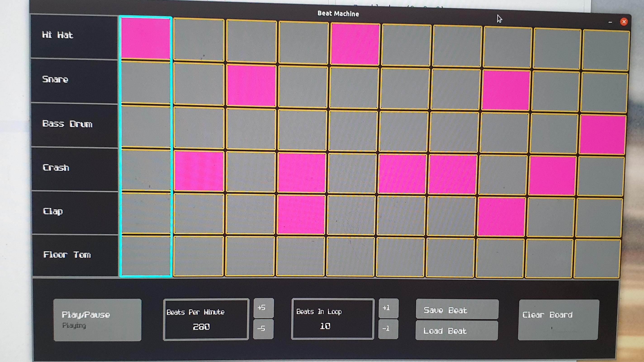Click the Beats In Loop 10 display
Image resolution: width=644 pixels, height=362 pixels.
pyautogui.click(x=333, y=319)
